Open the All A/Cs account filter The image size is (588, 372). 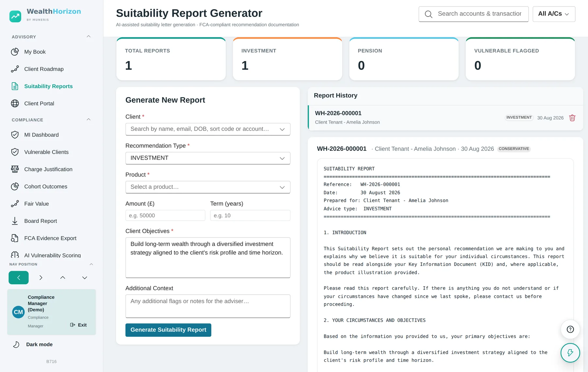[x=554, y=14]
